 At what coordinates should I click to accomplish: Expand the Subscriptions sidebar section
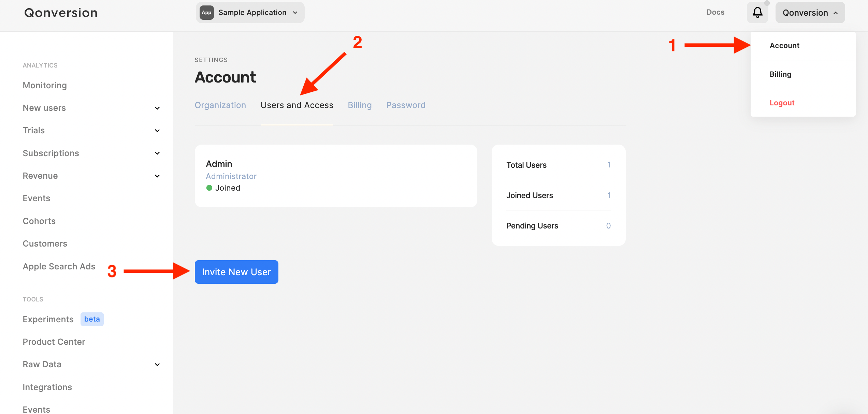click(x=157, y=153)
